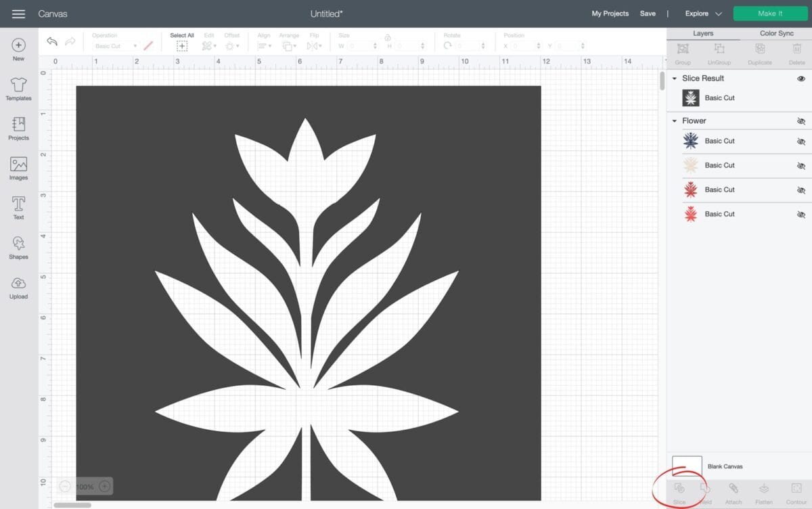Screen dimensions: 812x509
Task: Open the Operation Basic Cut dropdown
Action: click(x=115, y=46)
